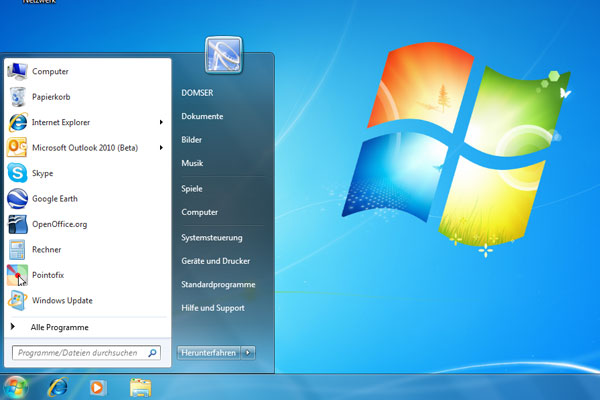Image resolution: width=600 pixels, height=400 pixels.
Task: Open Hilfe und Support
Action: 214,308
